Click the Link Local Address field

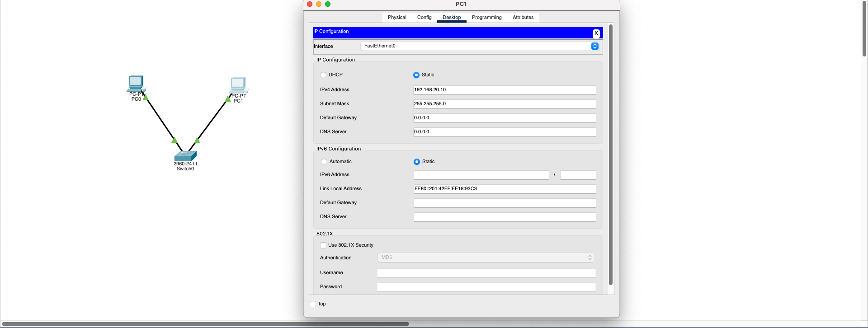(x=505, y=189)
